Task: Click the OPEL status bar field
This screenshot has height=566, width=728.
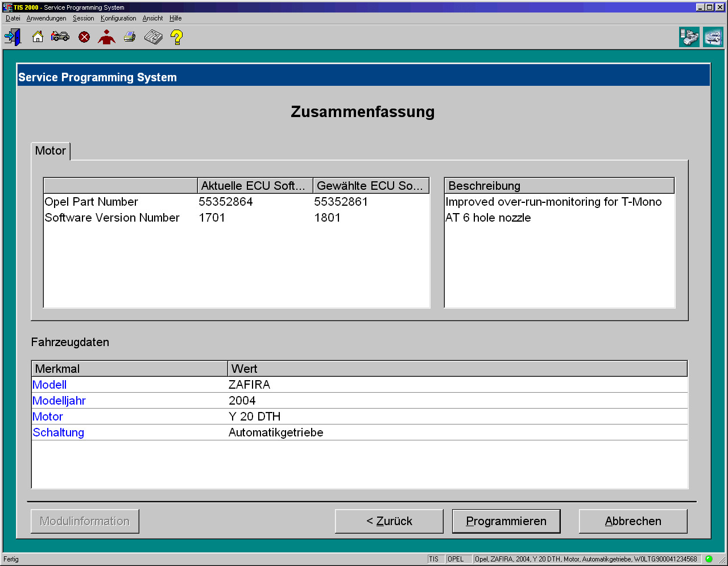Action: [x=459, y=559]
